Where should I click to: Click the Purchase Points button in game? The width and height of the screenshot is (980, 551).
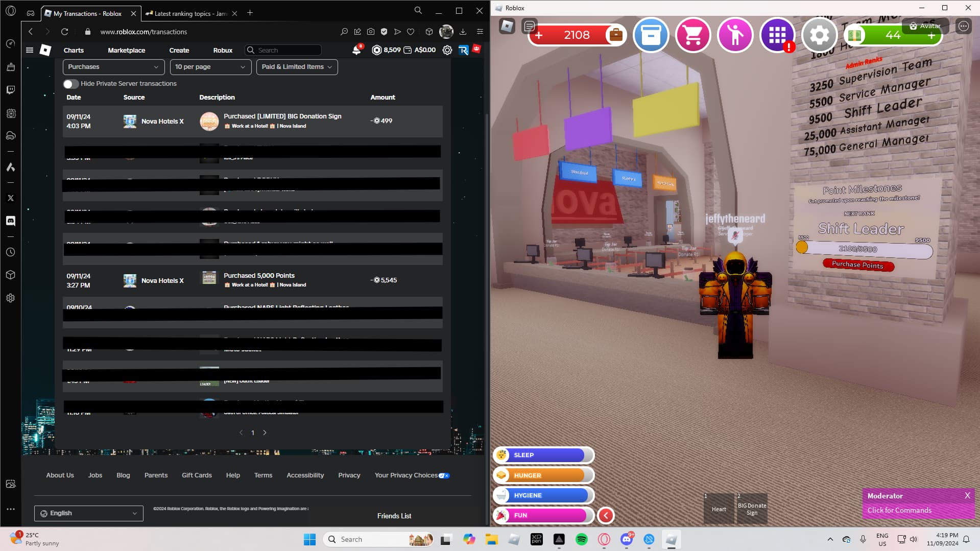858,265
